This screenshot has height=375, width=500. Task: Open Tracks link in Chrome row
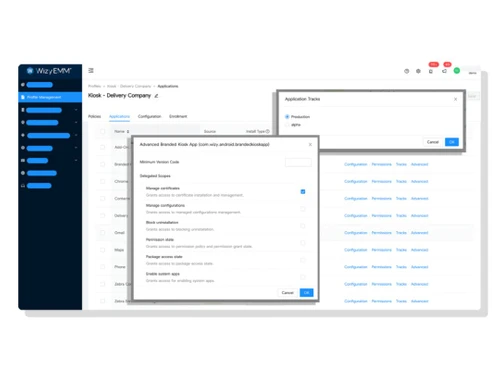[401, 181]
